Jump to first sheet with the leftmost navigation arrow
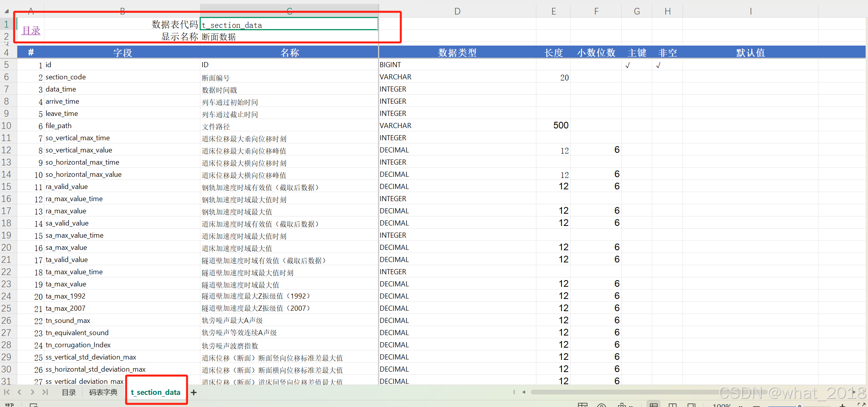Image resolution: width=868 pixels, height=407 pixels. [6, 392]
